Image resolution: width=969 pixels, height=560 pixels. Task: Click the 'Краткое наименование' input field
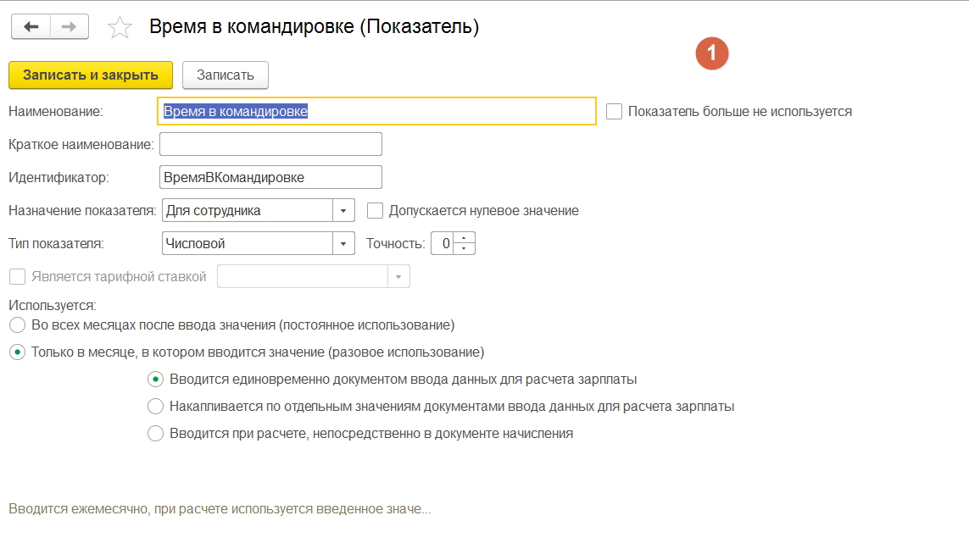pyautogui.click(x=270, y=144)
